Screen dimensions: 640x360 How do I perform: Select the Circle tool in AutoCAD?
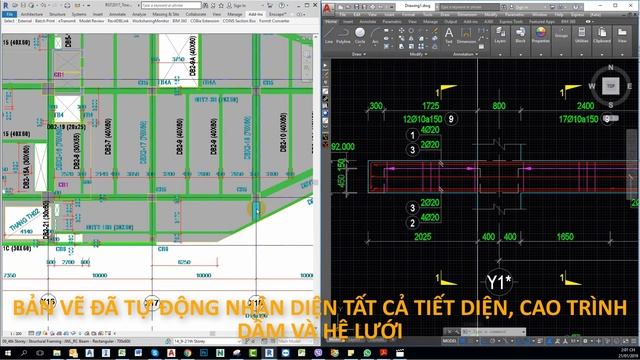tap(360, 35)
